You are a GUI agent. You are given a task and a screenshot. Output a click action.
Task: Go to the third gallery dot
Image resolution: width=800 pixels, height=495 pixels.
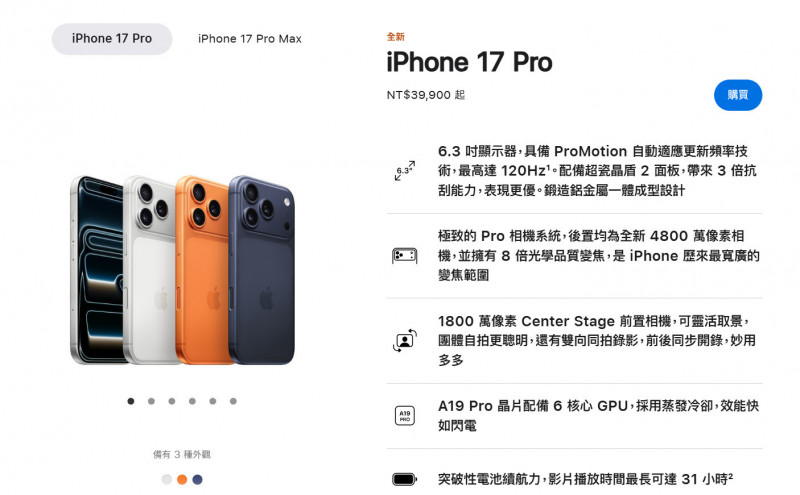pos(172,401)
